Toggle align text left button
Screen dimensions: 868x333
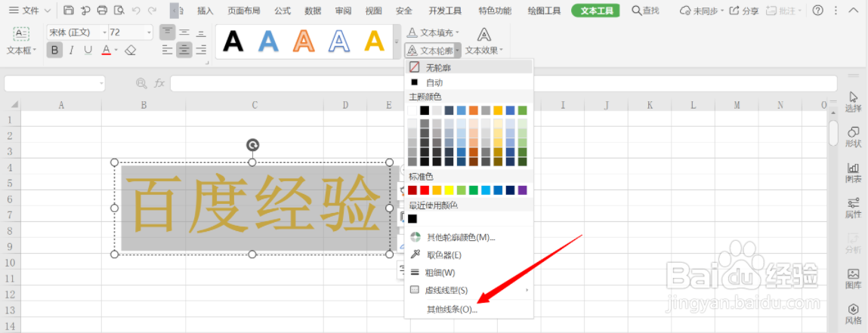tap(168, 51)
